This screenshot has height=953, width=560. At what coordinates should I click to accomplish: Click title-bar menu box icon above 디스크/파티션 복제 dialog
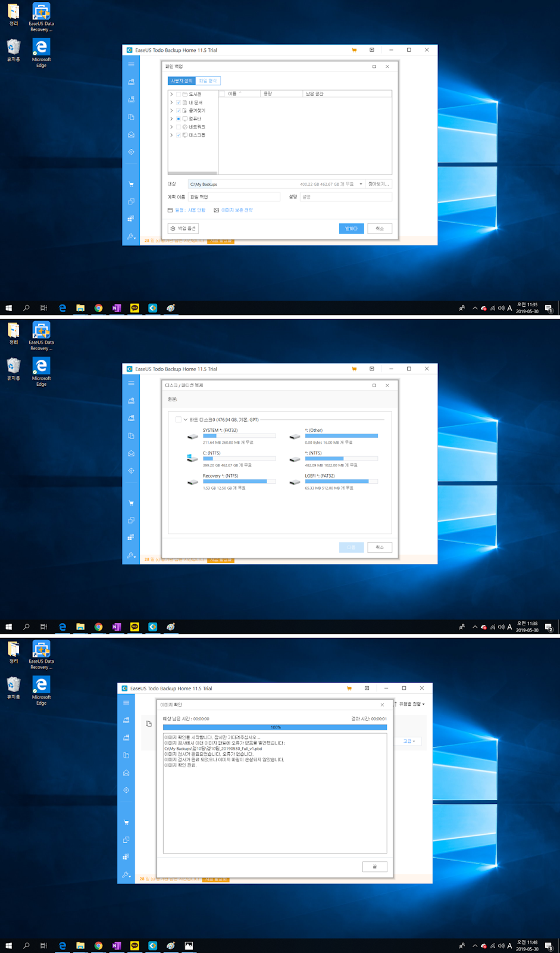click(372, 369)
